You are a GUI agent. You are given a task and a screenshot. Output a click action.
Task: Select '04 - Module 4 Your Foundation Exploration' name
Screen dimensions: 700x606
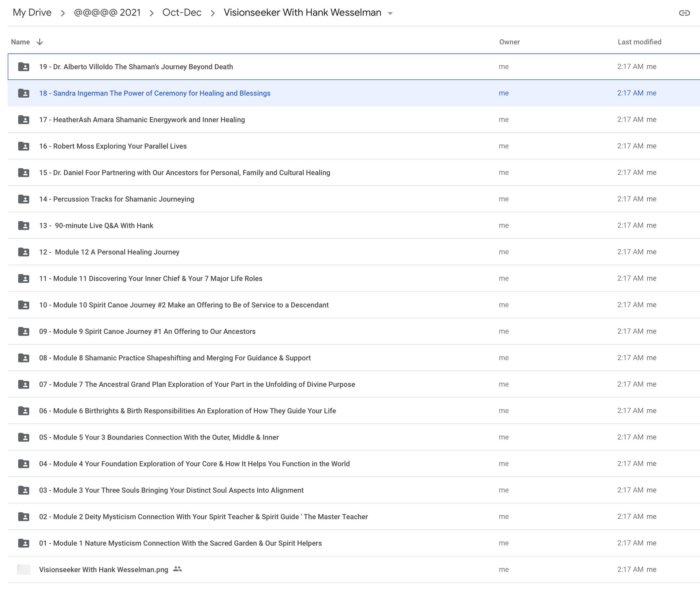[194, 464]
